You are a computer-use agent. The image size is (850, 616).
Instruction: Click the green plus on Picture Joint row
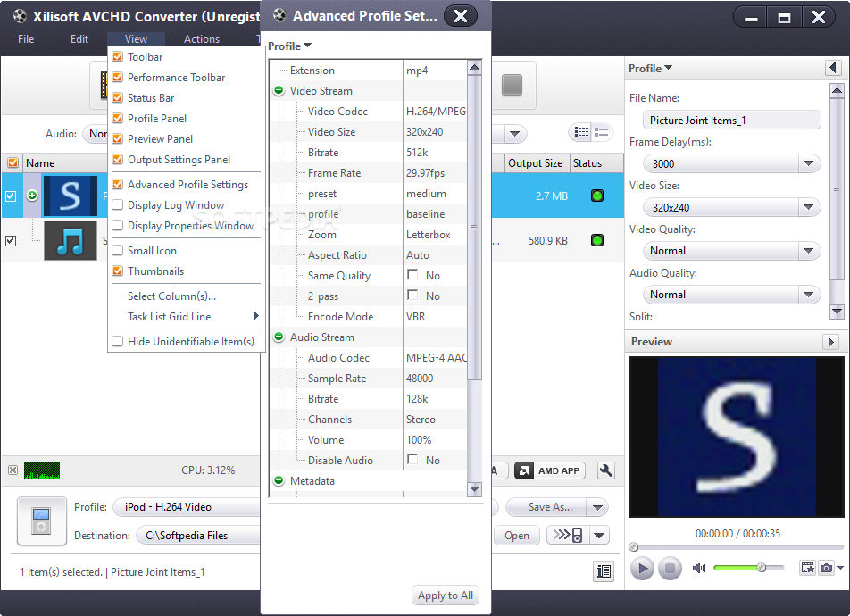(32, 196)
